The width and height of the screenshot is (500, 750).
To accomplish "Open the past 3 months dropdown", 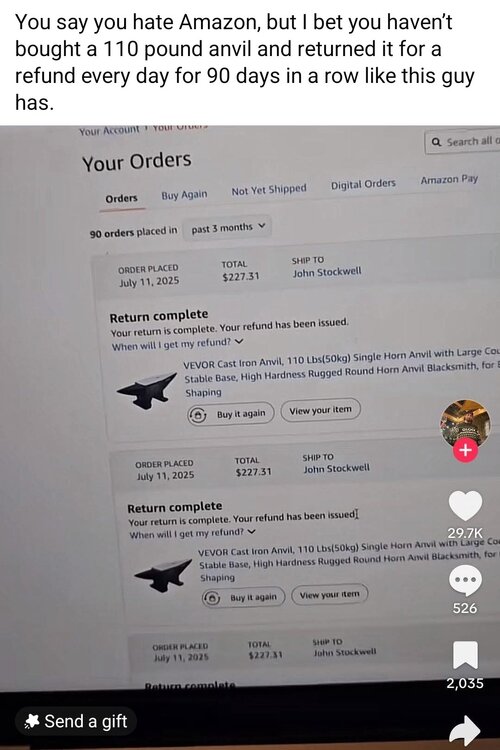I will 227,228.
